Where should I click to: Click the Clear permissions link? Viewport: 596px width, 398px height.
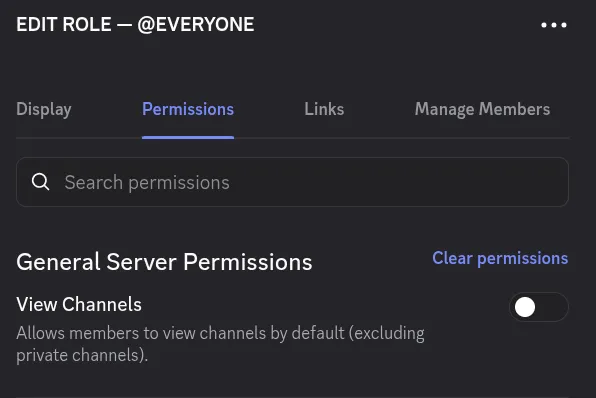[500, 258]
